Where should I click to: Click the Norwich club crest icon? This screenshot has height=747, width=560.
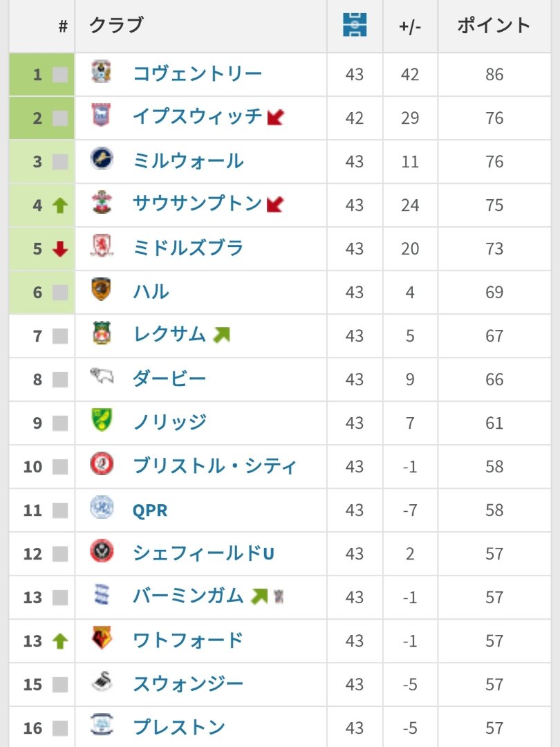tap(102, 421)
